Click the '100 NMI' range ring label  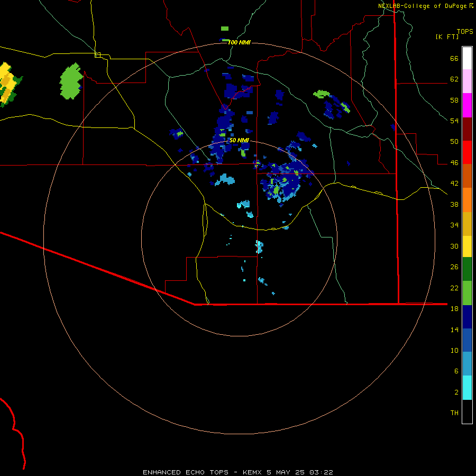pyautogui.click(x=239, y=42)
